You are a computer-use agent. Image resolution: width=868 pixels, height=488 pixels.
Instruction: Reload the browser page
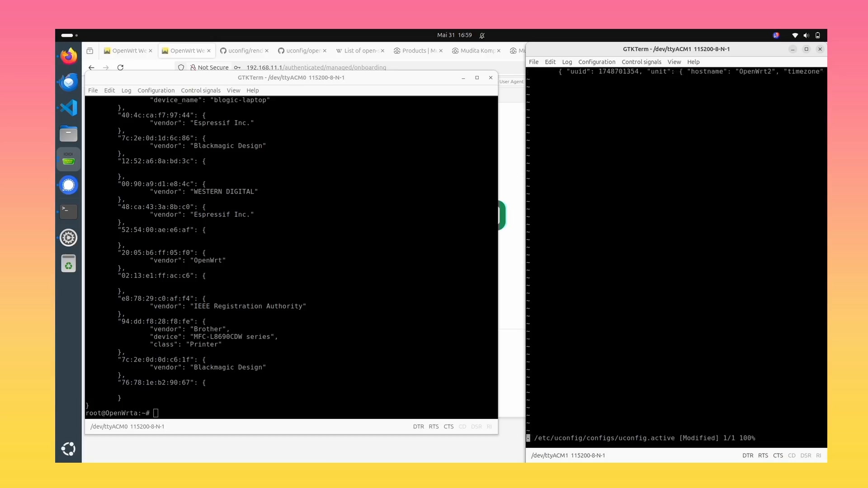pos(120,67)
